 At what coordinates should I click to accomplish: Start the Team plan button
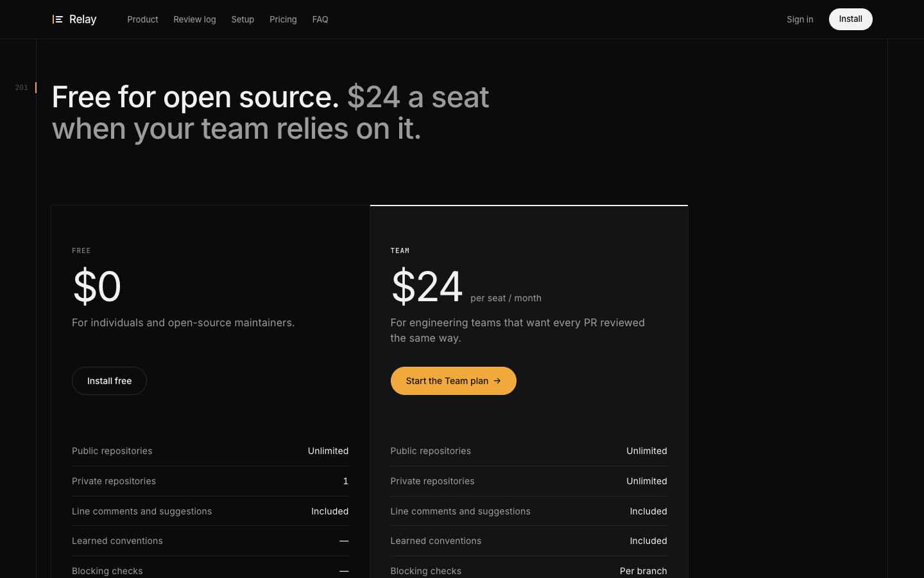tap(453, 381)
